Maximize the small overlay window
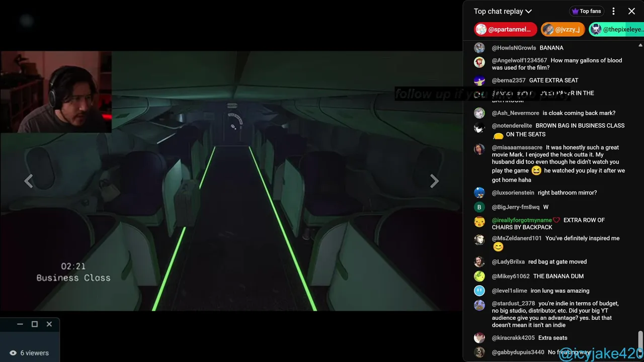This screenshot has height=362, width=644. click(x=35, y=324)
